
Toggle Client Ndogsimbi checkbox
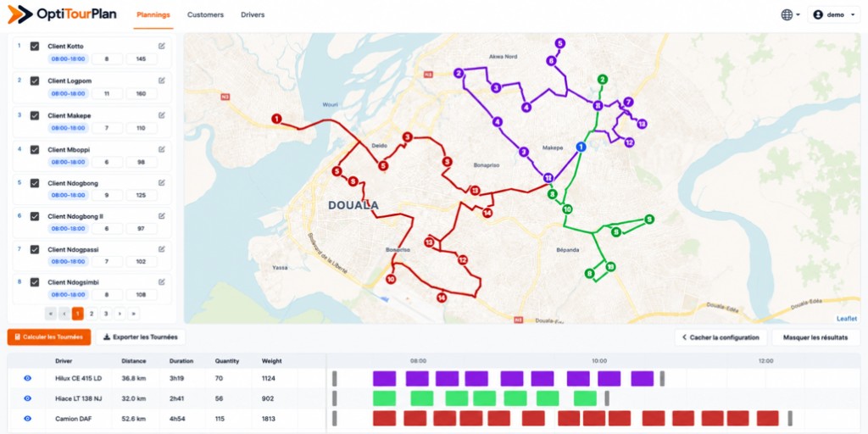point(35,282)
